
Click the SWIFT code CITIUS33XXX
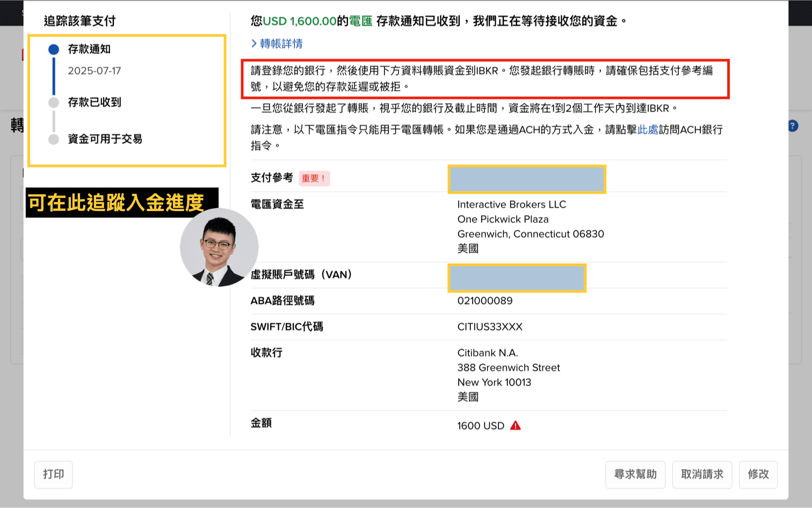[x=490, y=326]
